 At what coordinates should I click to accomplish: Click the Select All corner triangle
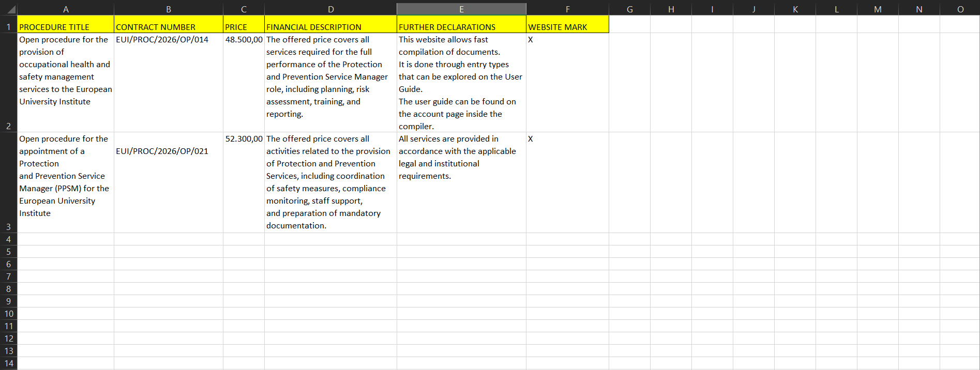[10, 9]
